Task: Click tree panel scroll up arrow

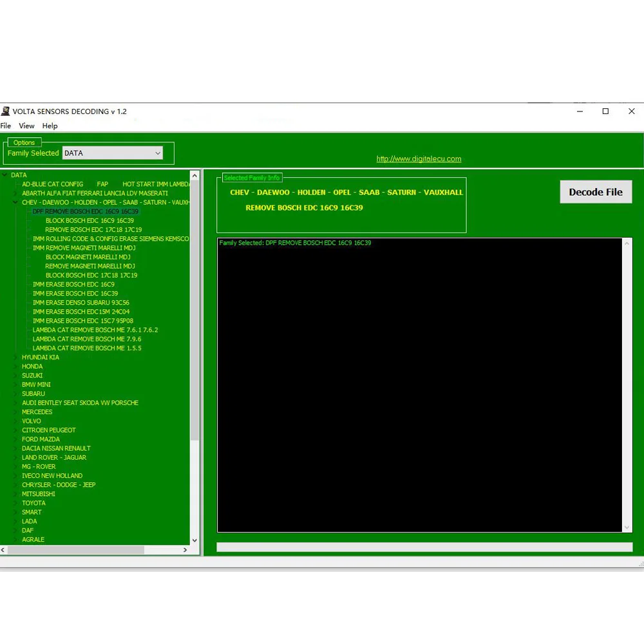Action: pos(194,176)
